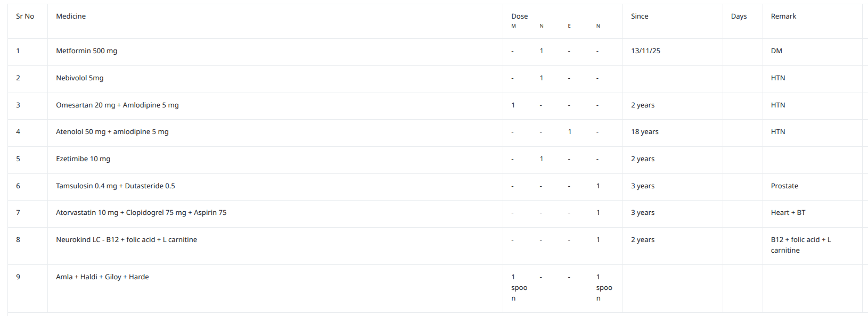
Task: Click Tamsulosin 0.4 mg + Dutasteride entry
Action: [x=116, y=186]
